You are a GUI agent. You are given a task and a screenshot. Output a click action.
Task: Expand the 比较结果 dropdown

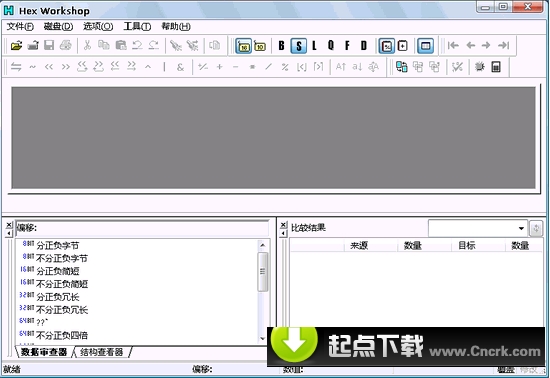[521, 228]
